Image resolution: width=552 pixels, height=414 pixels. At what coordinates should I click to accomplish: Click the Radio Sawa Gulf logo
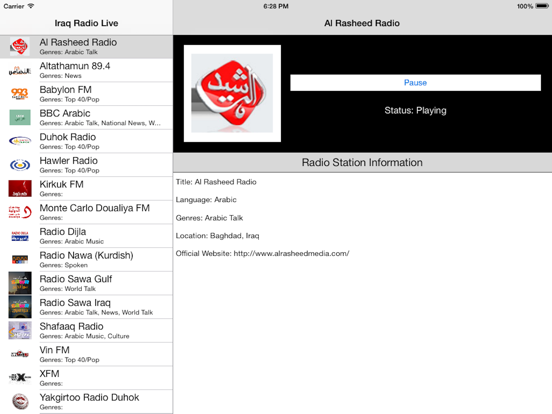coord(20,283)
